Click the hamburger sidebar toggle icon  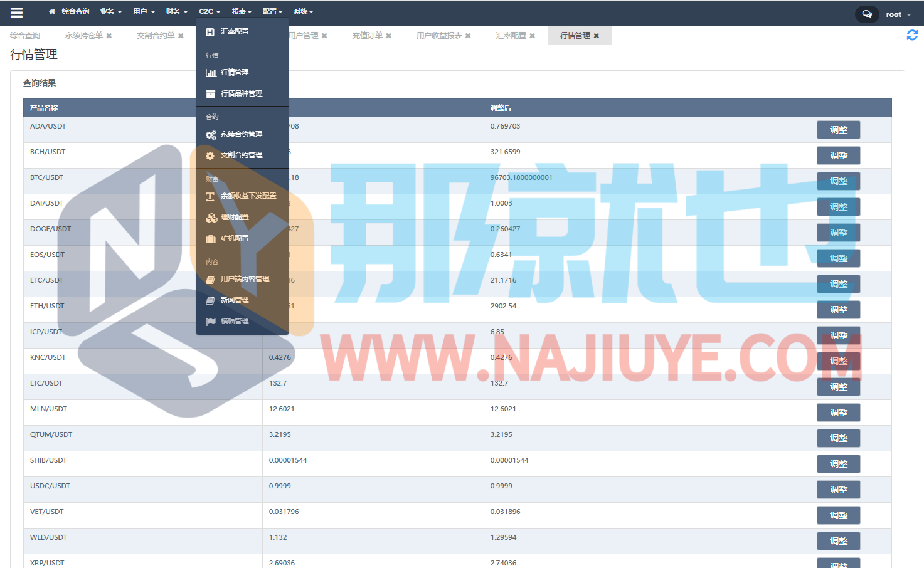coord(17,12)
